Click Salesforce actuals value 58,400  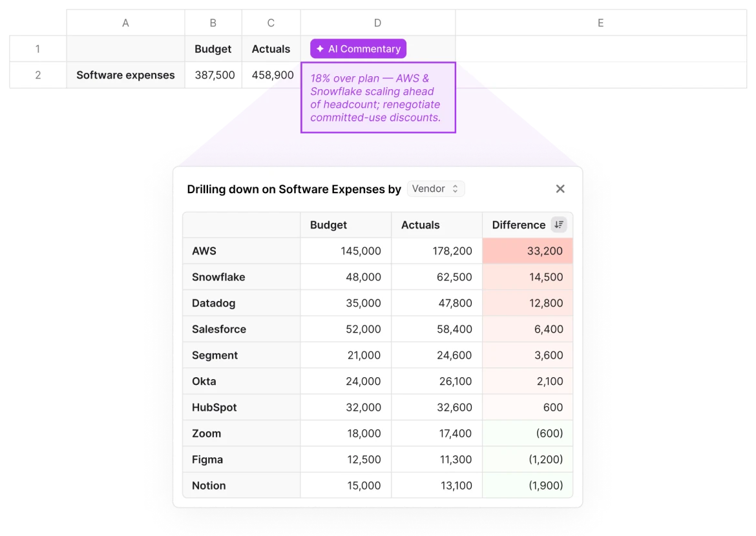point(437,329)
